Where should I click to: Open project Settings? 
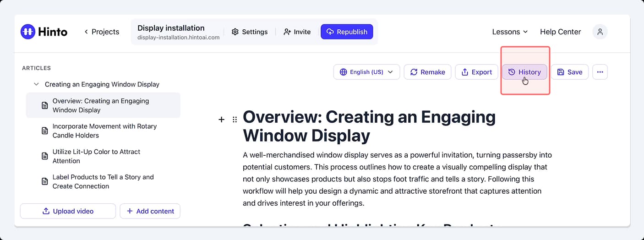pyautogui.click(x=250, y=32)
